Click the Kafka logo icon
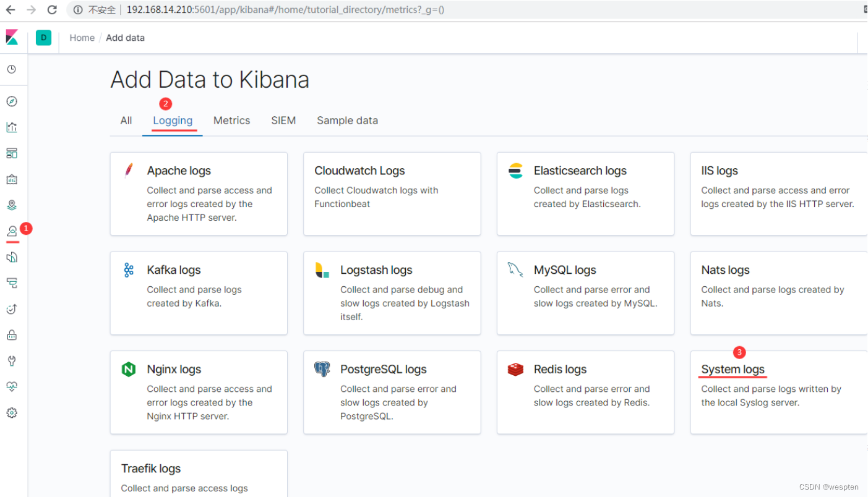The image size is (868, 497). point(129,270)
